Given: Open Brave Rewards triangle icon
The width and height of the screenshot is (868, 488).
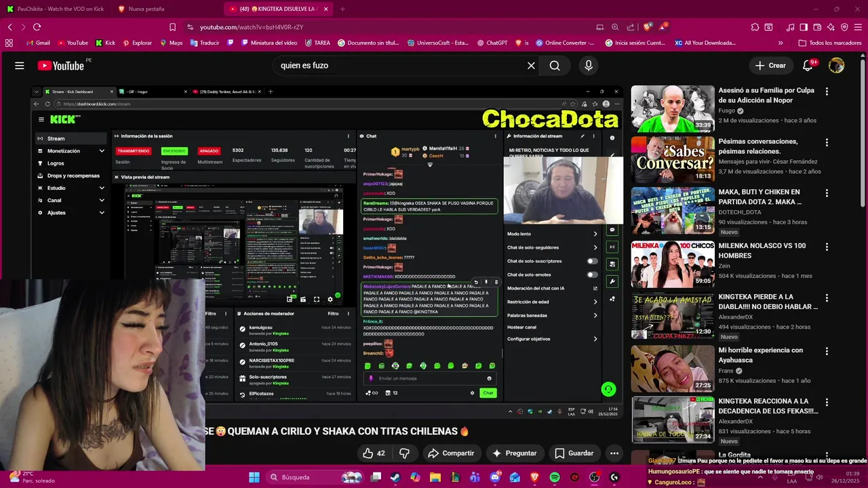Looking at the screenshot, I should click(x=664, y=27).
